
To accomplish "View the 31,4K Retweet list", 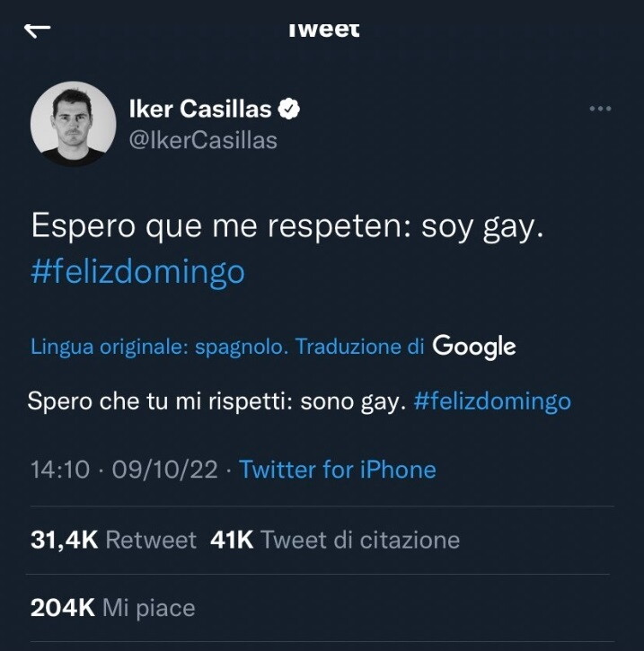I will pos(113,540).
